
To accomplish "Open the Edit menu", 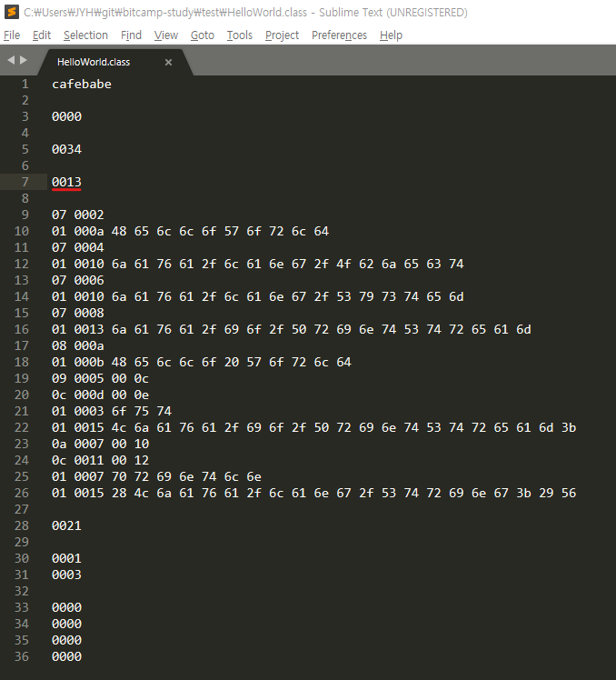I will 42,35.
